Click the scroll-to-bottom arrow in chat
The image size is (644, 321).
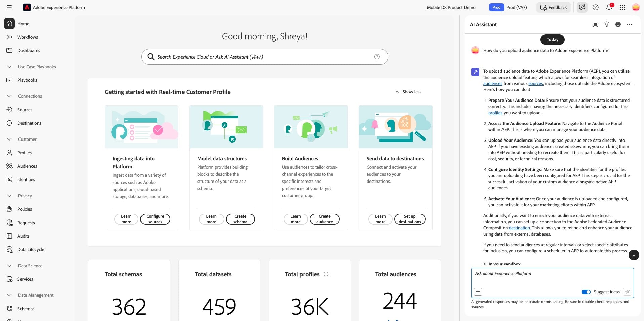(634, 255)
